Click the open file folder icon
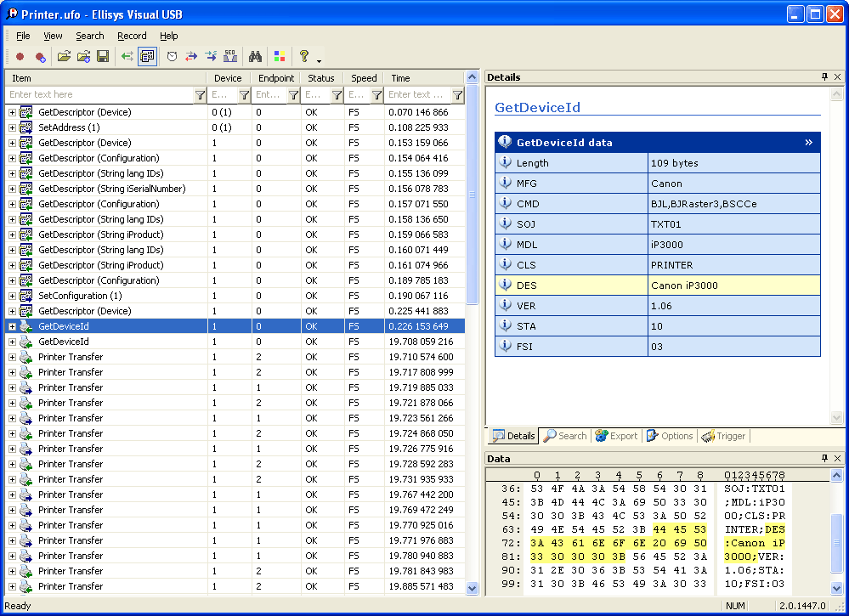Image resolution: width=849 pixels, height=616 pixels. click(64, 57)
